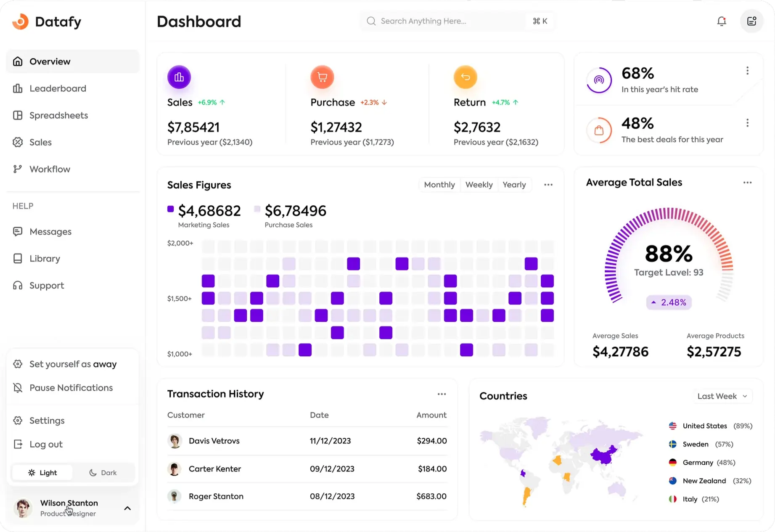Click the hit rate circular icon

599,80
